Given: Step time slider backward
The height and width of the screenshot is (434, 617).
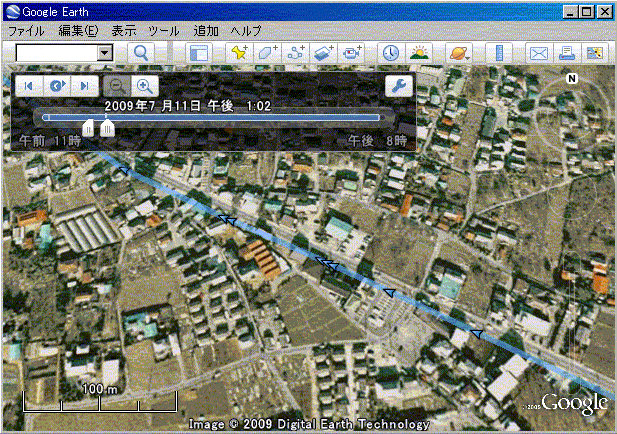Looking at the screenshot, I should click(x=29, y=86).
